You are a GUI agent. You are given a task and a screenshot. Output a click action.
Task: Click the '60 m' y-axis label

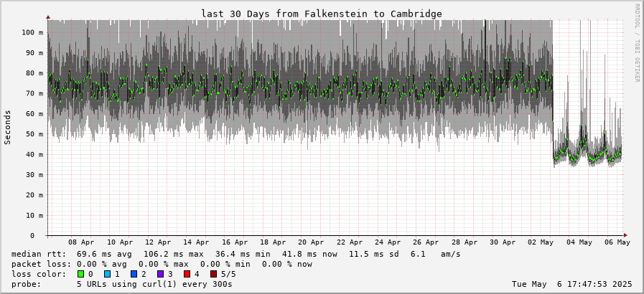tap(34, 114)
